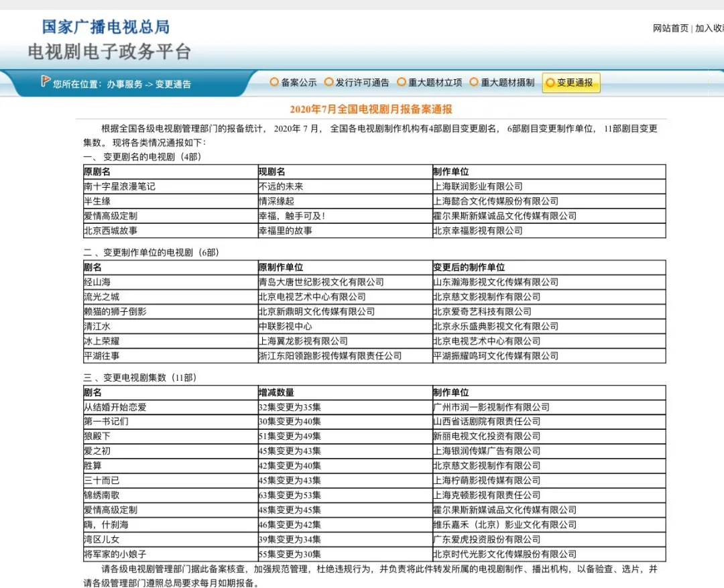Click the 变更后的制作单位 column header
The width and height of the screenshot is (724, 588).
coord(549,268)
